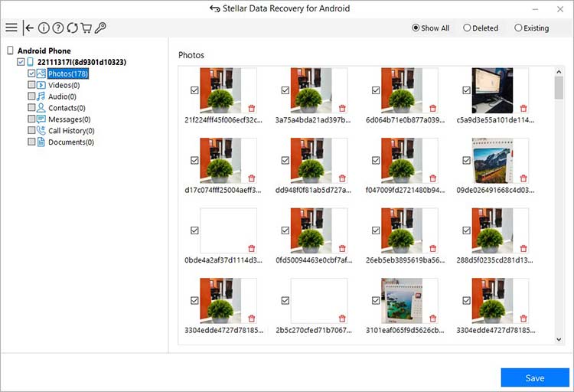Click trash icon on 3a75a4bda21ad397b photo

pos(342,108)
